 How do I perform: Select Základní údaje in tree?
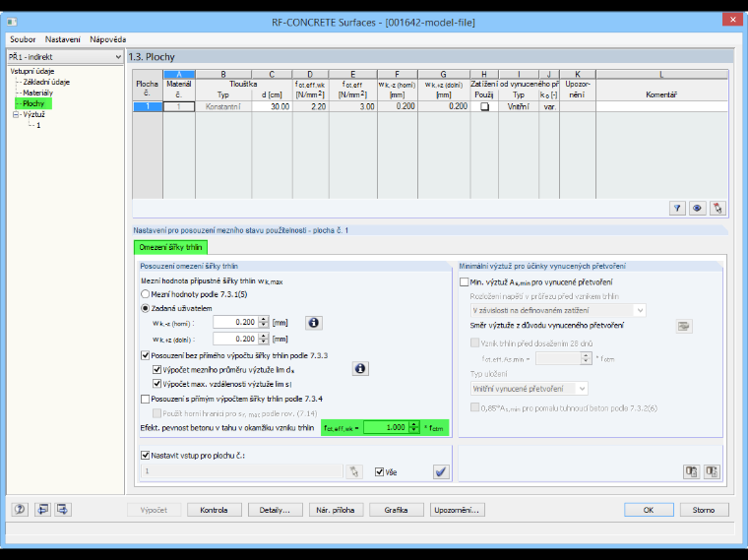pos(46,82)
